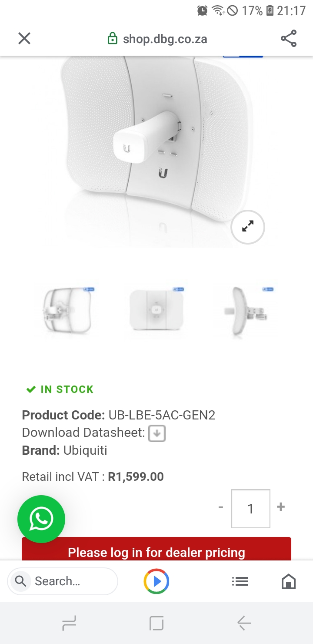Close the browser tab with X icon

point(24,39)
